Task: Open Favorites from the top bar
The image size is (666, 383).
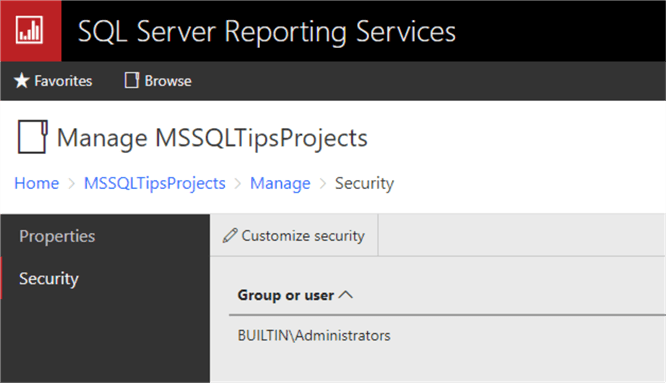Action: point(53,81)
